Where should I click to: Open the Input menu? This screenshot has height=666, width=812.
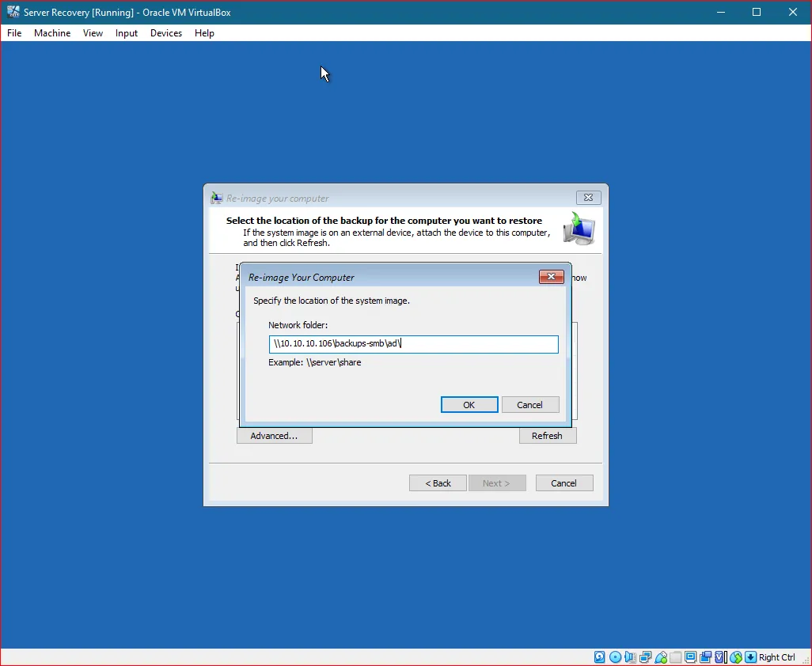(126, 33)
